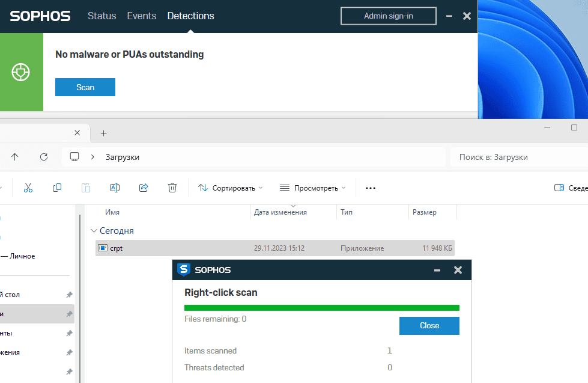
Task: Open the three-dots more options menu
Action: point(371,188)
